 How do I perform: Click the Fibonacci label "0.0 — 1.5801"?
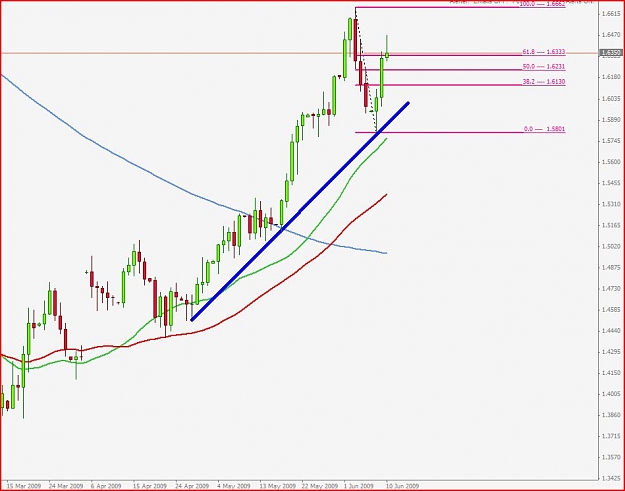pyautogui.click(x=544, y=129)
